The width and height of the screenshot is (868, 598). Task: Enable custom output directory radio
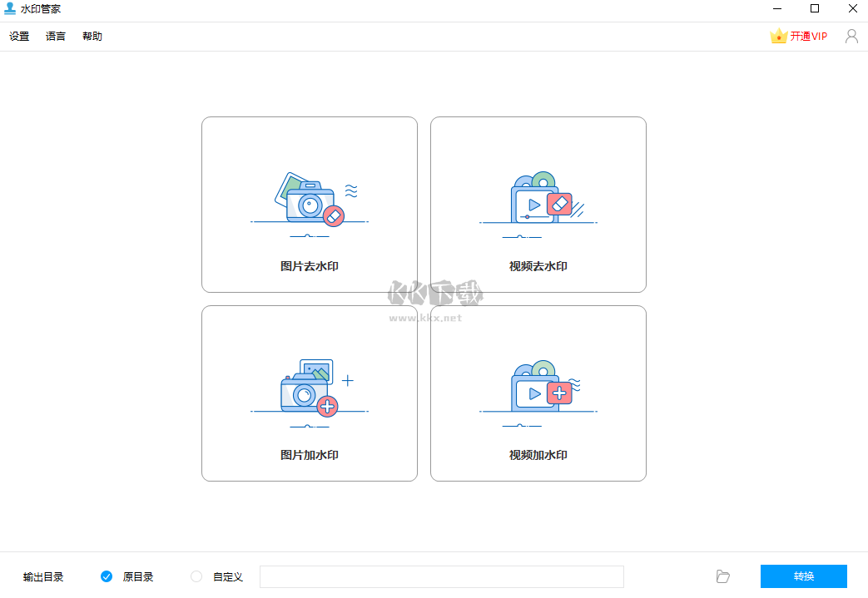click(196, 576)
